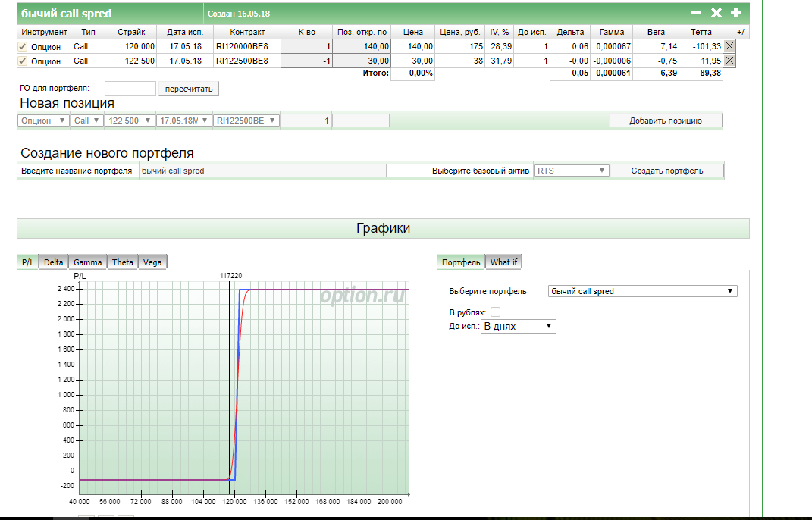
Task: Show the Theta chart tab
Action: tap(122, 262)
